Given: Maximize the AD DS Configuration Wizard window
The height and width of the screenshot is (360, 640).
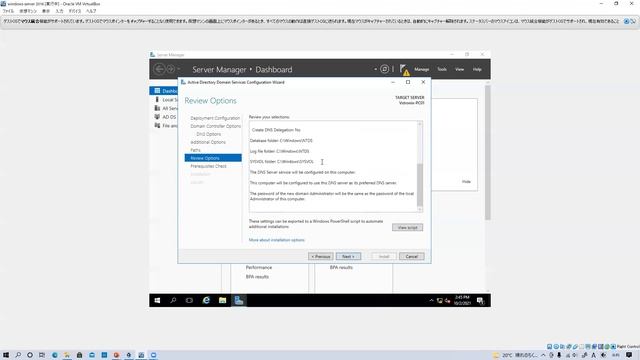Looking at the screenshot, I should pyautogui.click(x=408, y=82).
